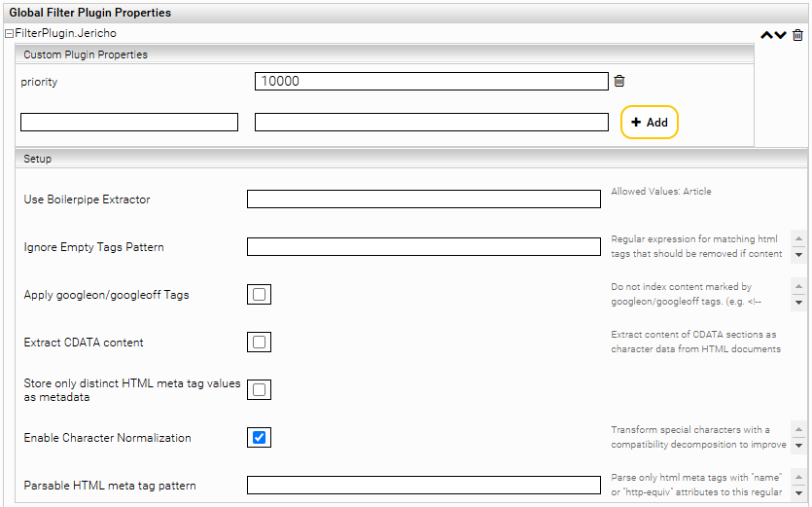
Task: Click the 'Allowed Values: Article' hint text
Action: [x=661, y=192]
